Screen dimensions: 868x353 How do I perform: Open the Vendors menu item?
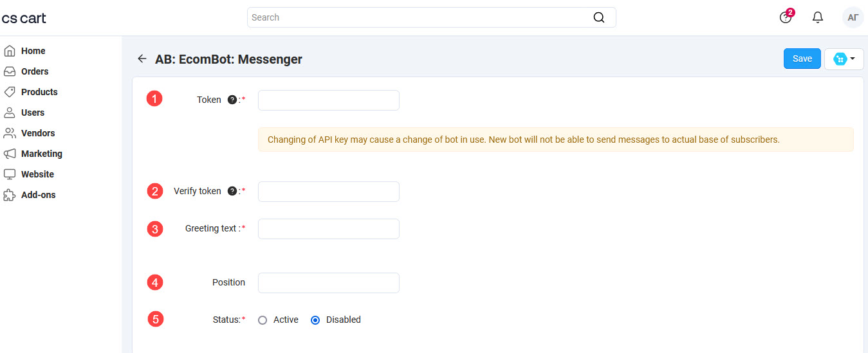coord(38,133)
